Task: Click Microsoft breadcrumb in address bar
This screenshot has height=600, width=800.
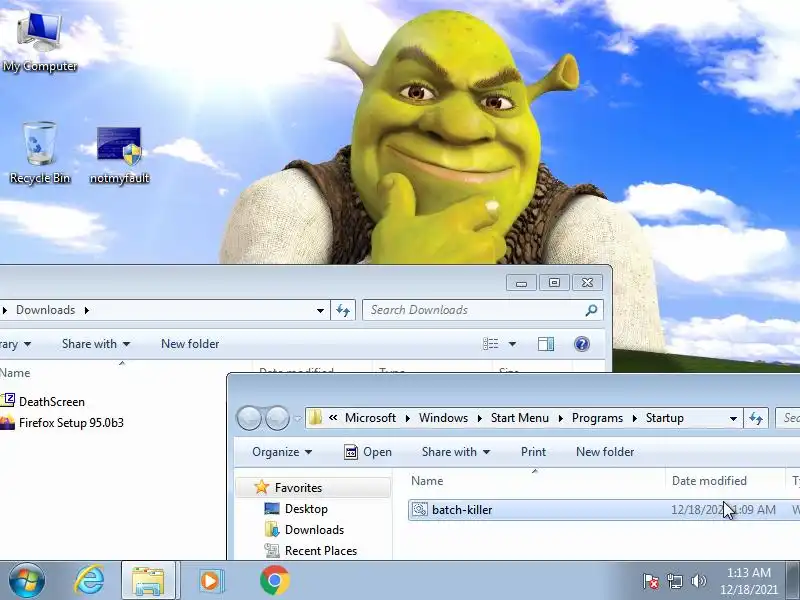Action: coord(370,418)
